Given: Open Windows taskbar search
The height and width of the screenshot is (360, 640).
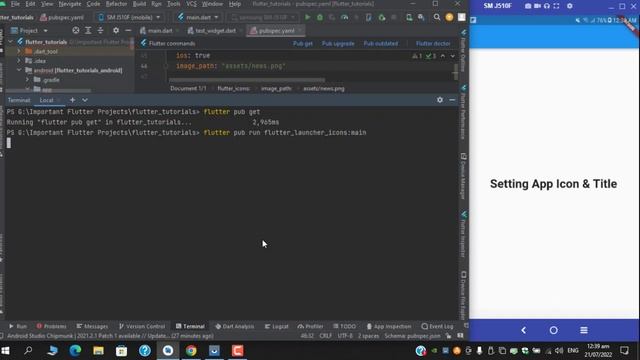Looking at the screenshot, I should (x=28, y=351).
